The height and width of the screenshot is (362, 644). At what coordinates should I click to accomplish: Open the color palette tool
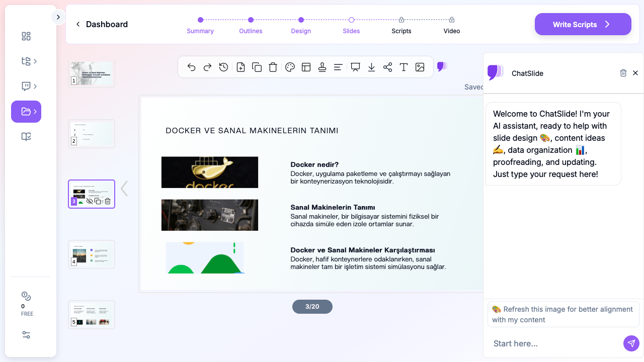[x=290, y=67]
